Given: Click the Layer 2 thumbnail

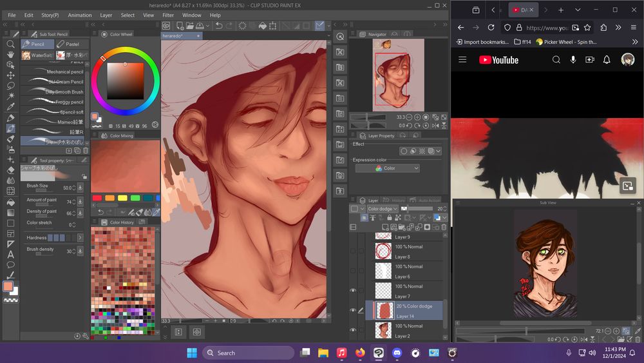Looking at the screenshot, I should click(383, 331).
